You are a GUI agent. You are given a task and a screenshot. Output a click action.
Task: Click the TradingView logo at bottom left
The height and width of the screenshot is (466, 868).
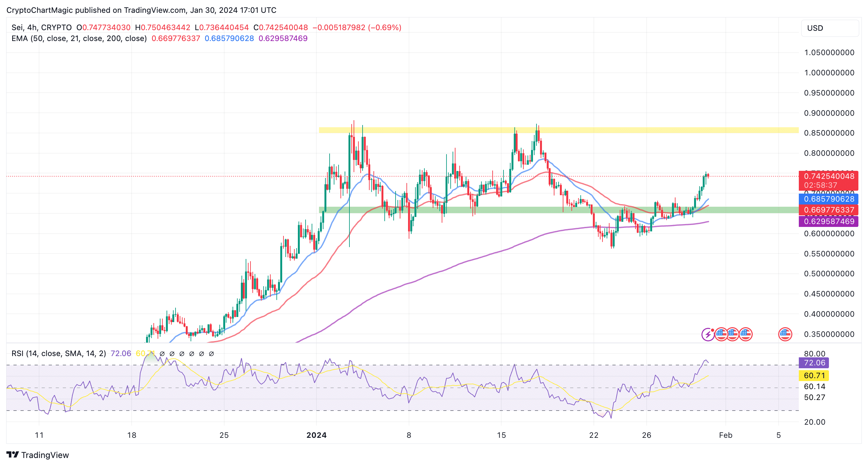38,455
